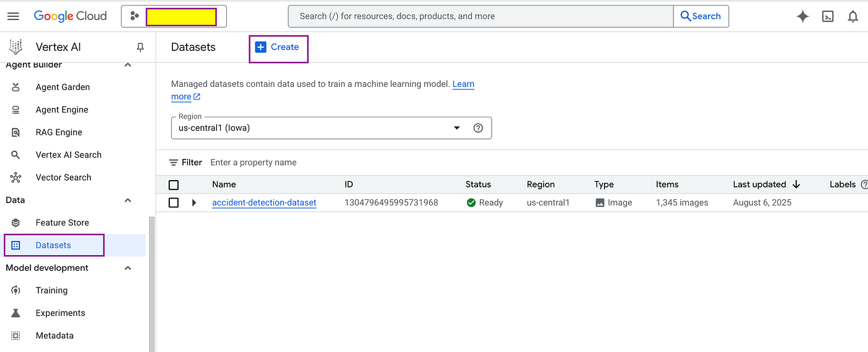This screenshot has width=868, height=352.
Task: Click the filter property name field
Action: pos(254,163)
